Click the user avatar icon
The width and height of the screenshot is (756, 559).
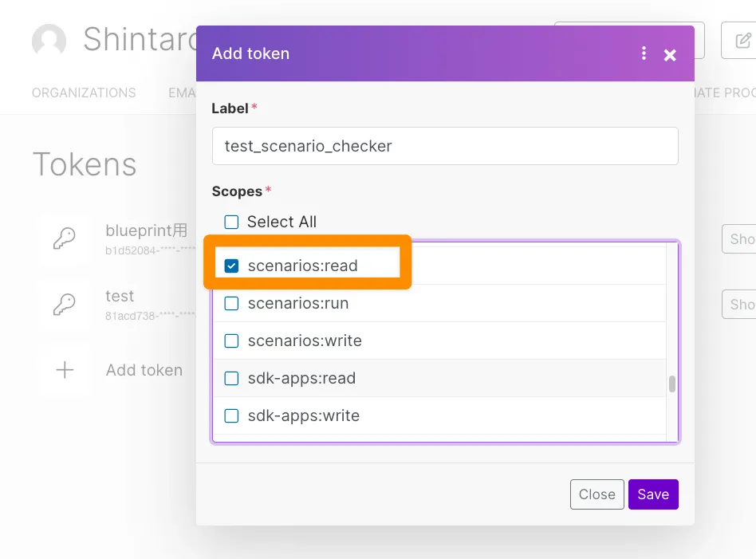(49, 40)
